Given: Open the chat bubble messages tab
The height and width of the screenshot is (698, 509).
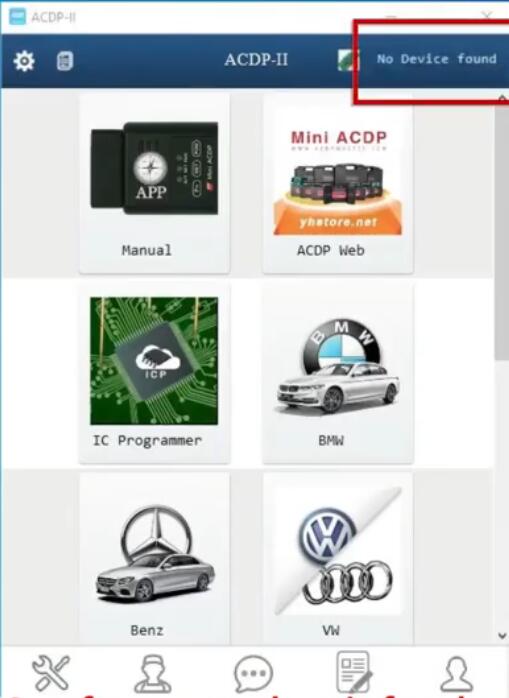Looking at the screenshot, I should coord(253,673).
